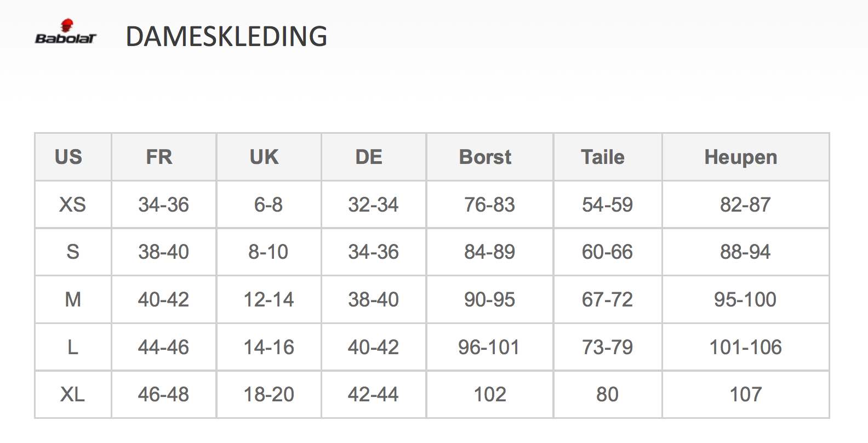This screenshot has height=443, width=868.
Task: Click the Taile cell 60-66
Action: pos(607,252)
